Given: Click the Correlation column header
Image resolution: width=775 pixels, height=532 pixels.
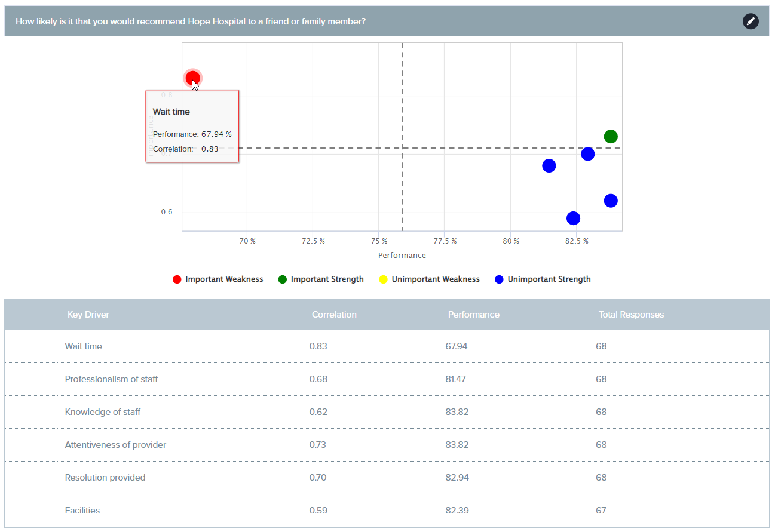Looking at the screenshot, I should click(x=334, y=315).
